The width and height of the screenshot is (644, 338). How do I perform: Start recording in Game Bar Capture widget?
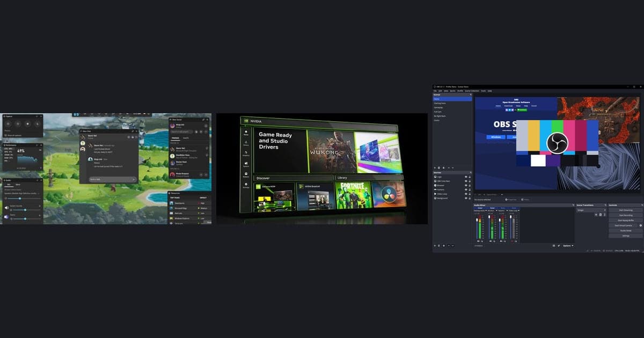pos(27,124)
